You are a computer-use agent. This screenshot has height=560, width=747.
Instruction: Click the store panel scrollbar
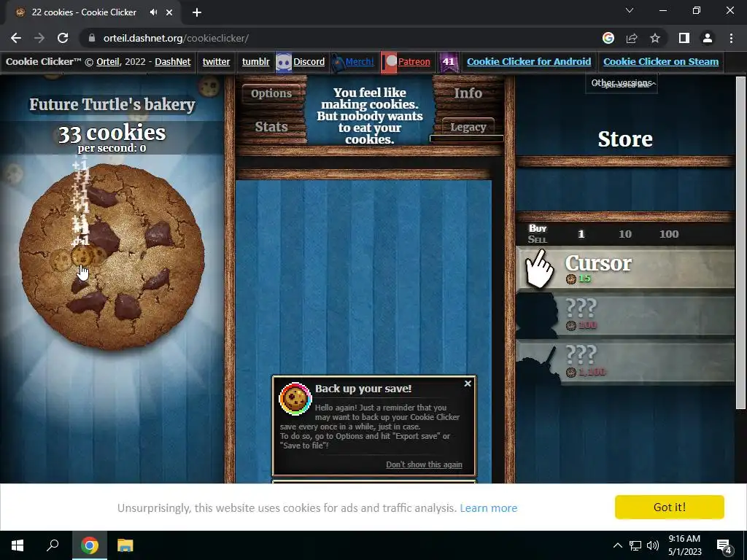coord(740,243)
